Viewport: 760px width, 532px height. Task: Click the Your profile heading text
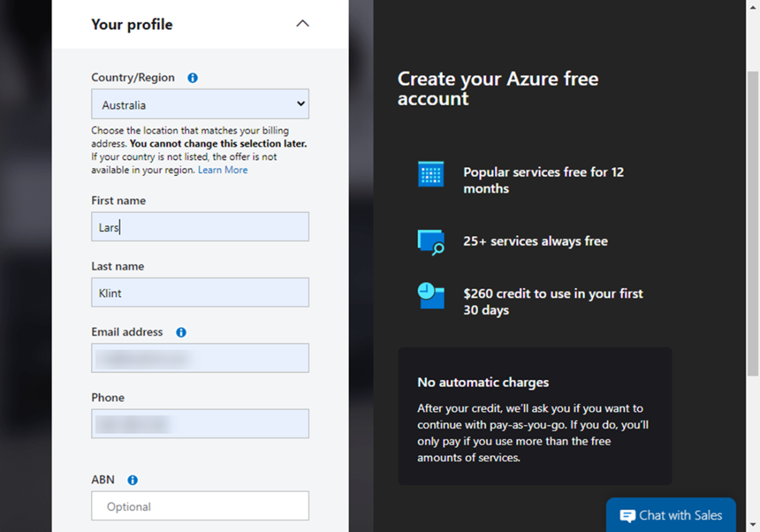[x=132, y=25]
